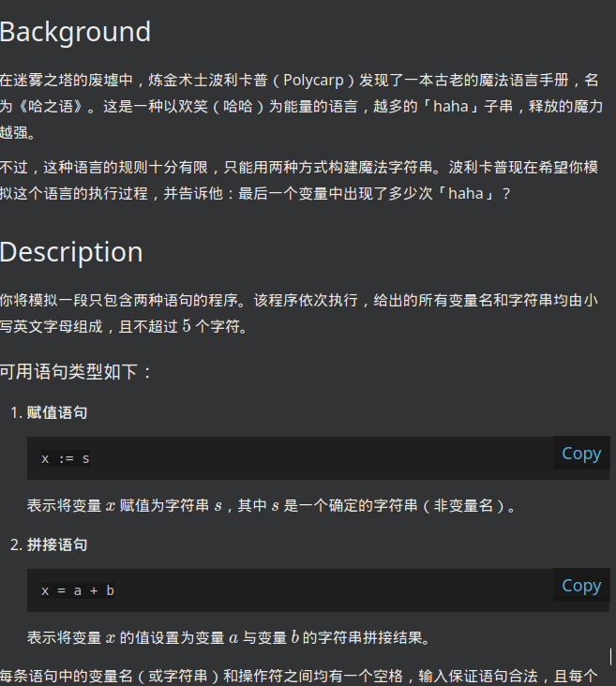Click inside the 'x = a + b' code text
This screenshot has height=686, width=616.
pos(78,590)
